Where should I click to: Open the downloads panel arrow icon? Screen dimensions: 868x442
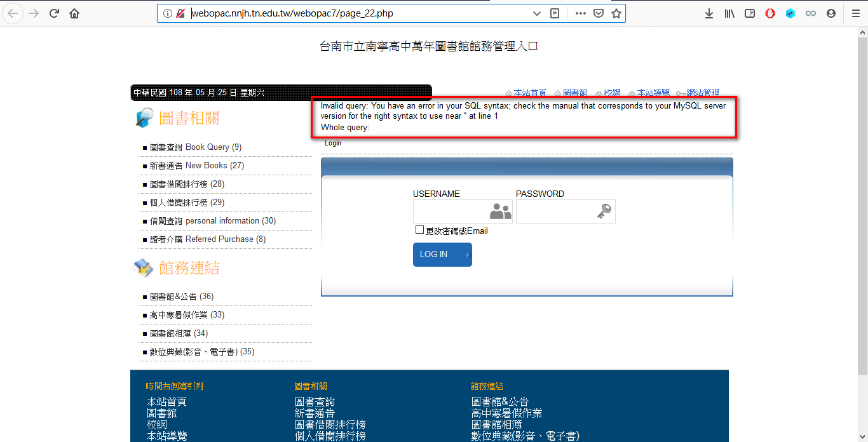[709, 13]
